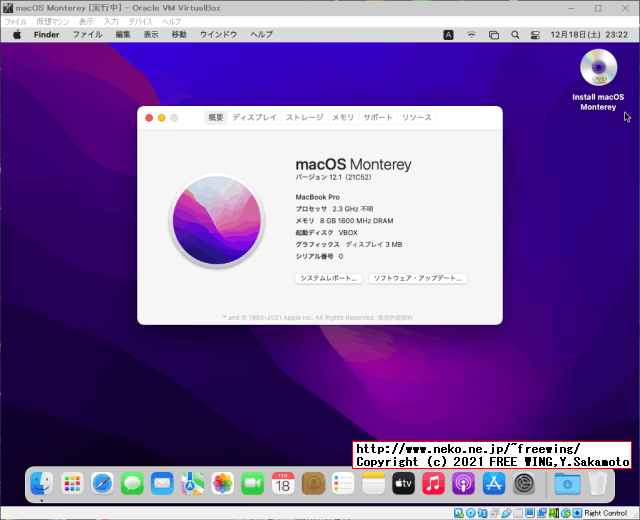
Task: Switch to the メモリ tab
Action: (x=343, y=118)
